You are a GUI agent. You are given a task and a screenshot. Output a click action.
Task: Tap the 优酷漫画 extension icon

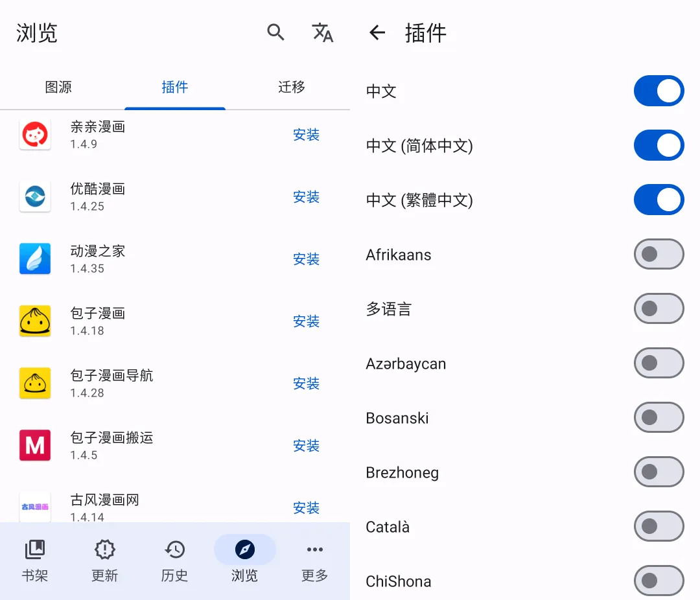click(x=35, y=196)
